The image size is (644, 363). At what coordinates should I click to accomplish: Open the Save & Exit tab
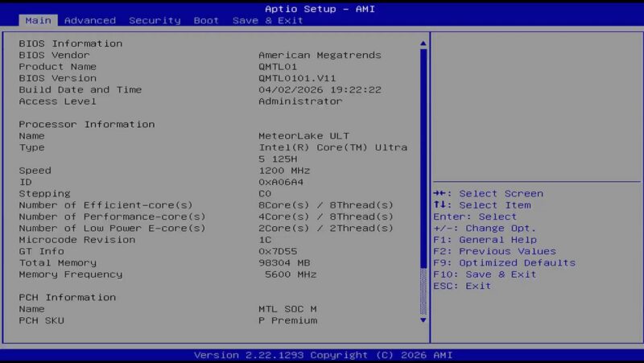tap(268, 21)
